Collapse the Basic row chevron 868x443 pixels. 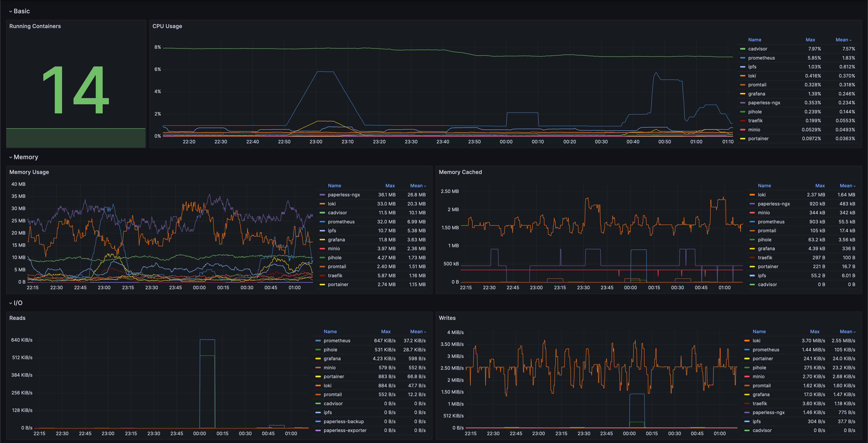pyautogui.click(x=10, y=11)
